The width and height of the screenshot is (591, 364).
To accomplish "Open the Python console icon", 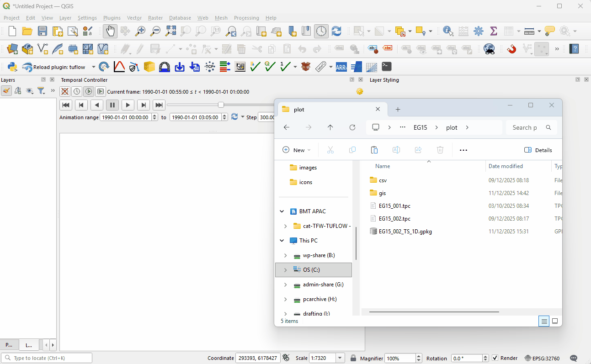I will click(12, 67).
